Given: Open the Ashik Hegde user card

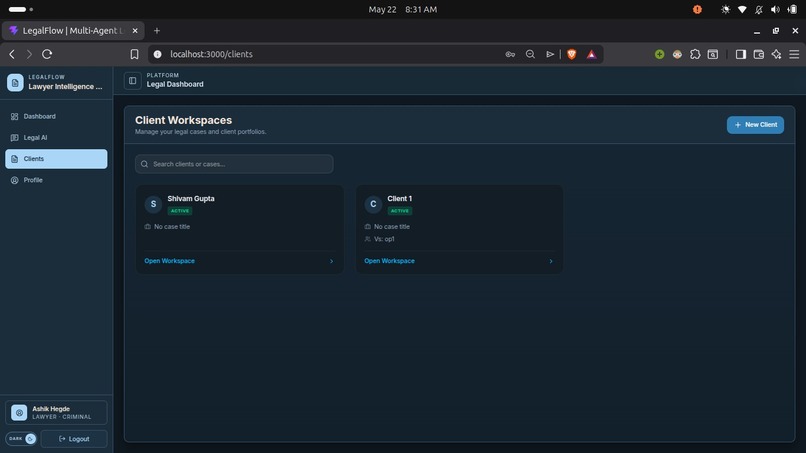Looking at the screenshot, I should click(x=56, y=412).
